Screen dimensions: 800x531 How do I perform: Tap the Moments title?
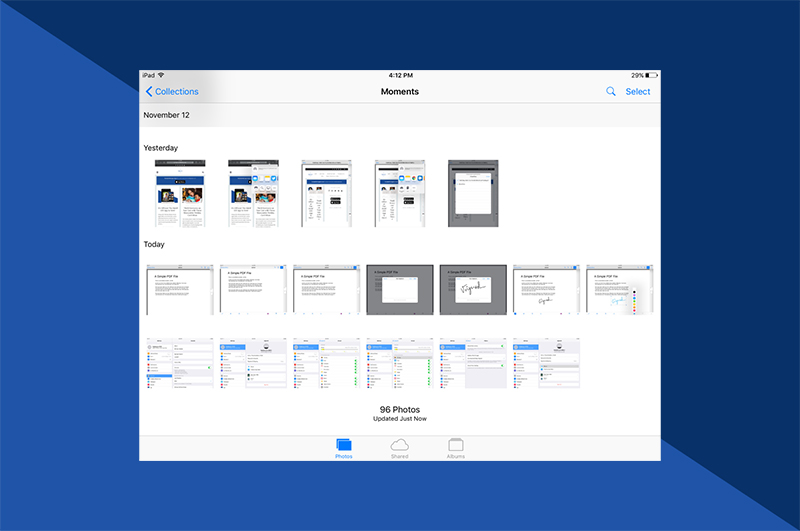[400, 92]
